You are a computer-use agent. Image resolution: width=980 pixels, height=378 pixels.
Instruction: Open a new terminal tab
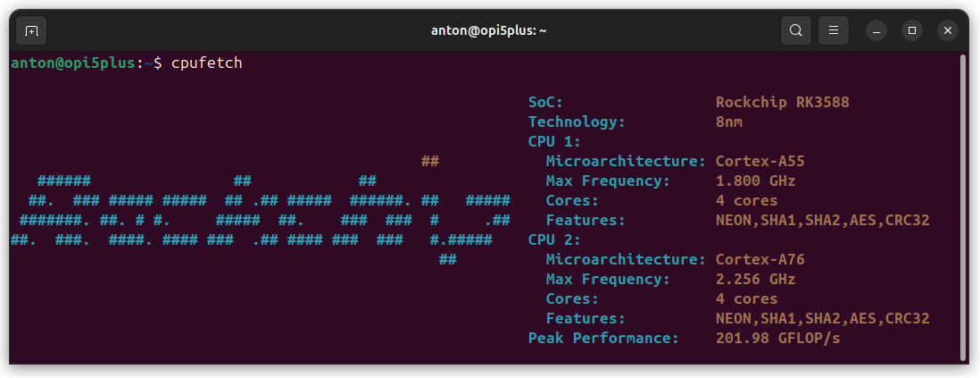coord(31,30)
